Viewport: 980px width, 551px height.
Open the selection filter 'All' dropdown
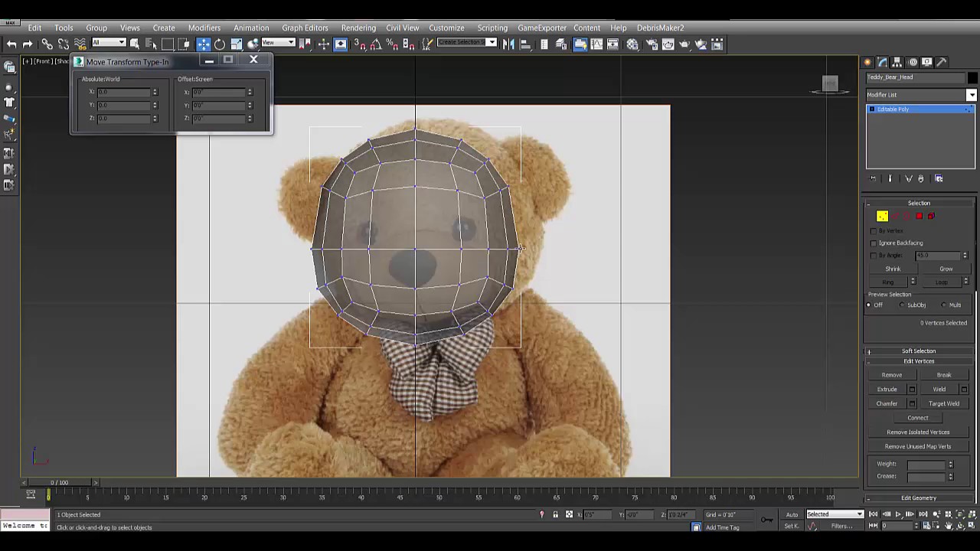coord(109,43)
